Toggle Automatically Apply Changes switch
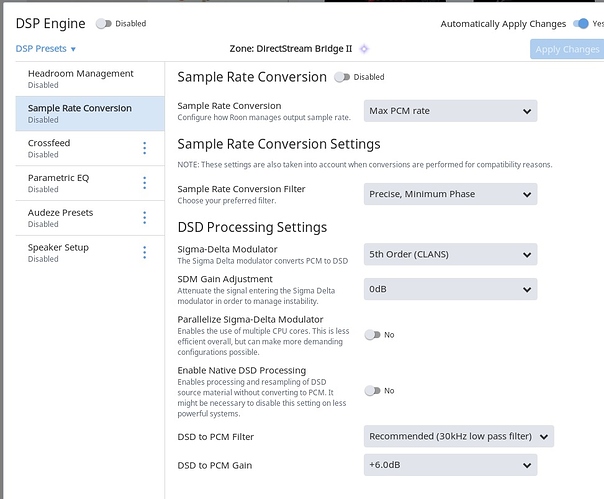604x499 pixels. (582, 23)
